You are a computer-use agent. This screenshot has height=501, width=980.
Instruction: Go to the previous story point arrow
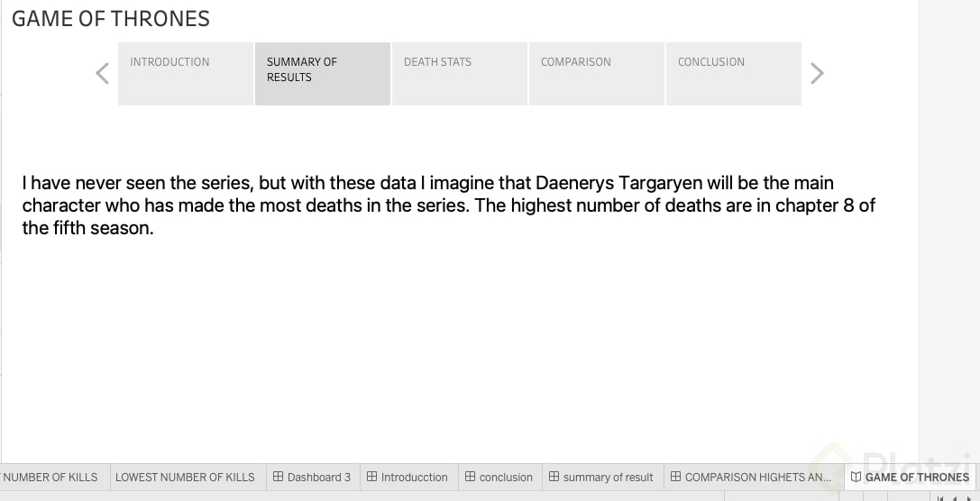tap(103, 74)
